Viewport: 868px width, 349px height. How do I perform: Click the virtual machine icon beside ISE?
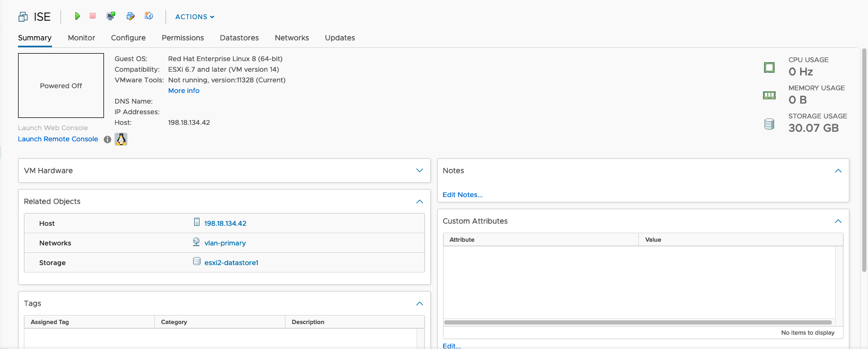[x=23, y=17]
